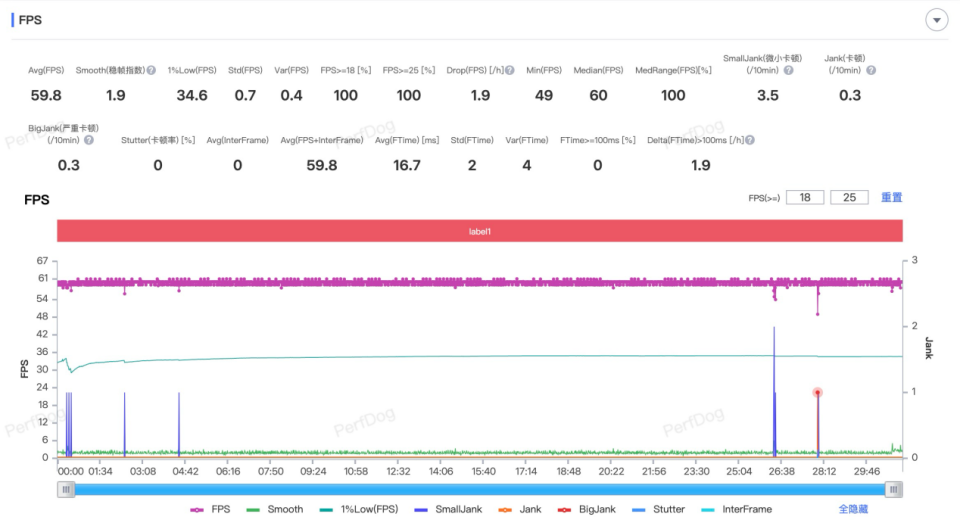Click 全隐藏 hide-all link
Image resolution: width=960 pixels, height=520 pixels.
pyautogui.click(x=853, y=509)
